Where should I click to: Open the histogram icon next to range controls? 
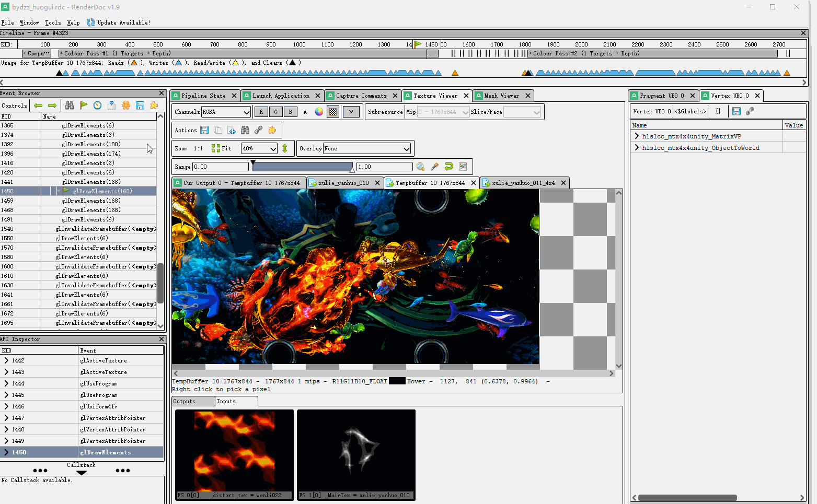[463, 166]
